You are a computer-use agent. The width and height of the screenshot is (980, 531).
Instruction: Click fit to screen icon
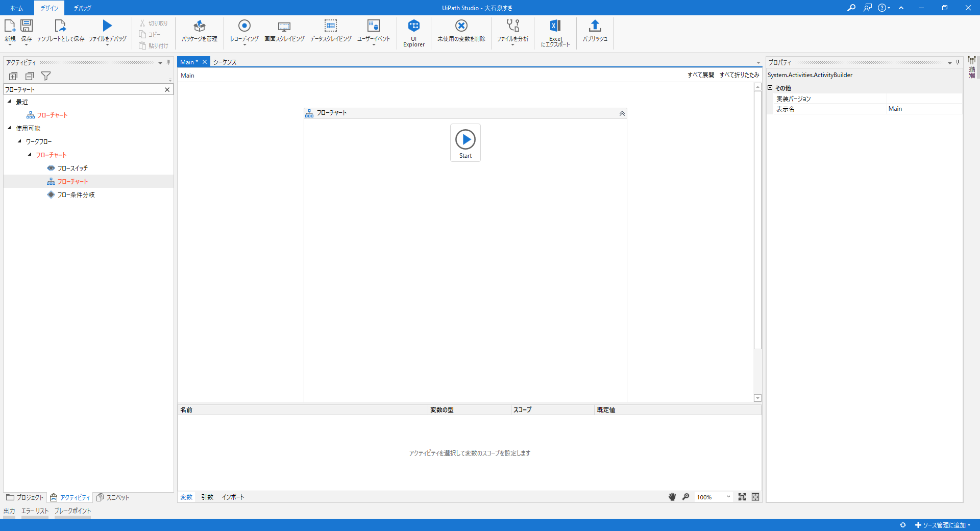click(x=742, y=497)
